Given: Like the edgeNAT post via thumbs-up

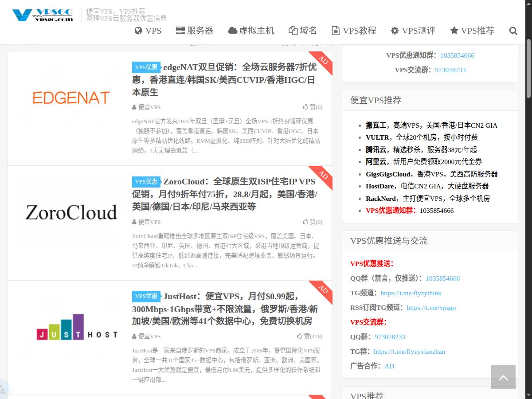Looking at the screenshot, I should pyautogui.click(x=305, y=107).
